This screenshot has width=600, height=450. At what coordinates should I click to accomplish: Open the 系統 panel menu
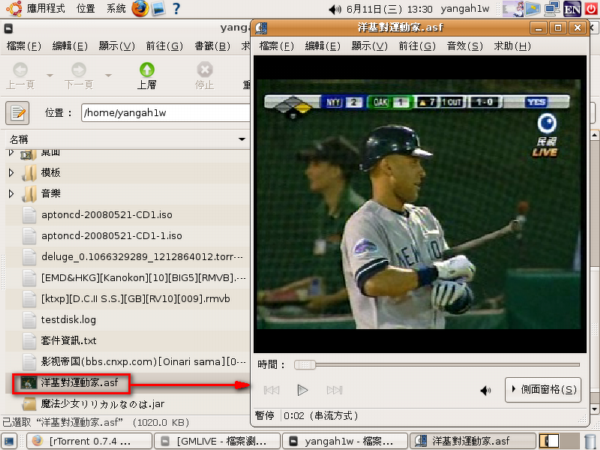(x=116, y=8)
